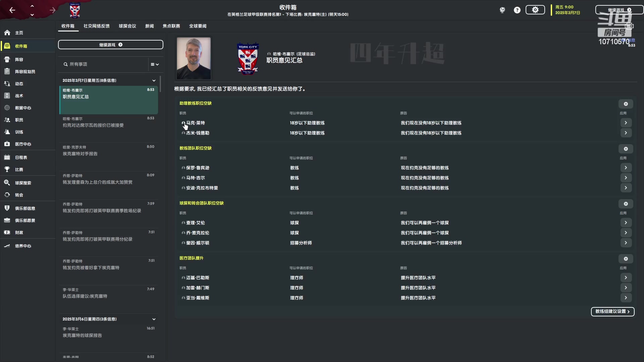Viewport: 644px width, 362px height.
Task: Click the back arrow navigation icon
Action: coord(12,10)
